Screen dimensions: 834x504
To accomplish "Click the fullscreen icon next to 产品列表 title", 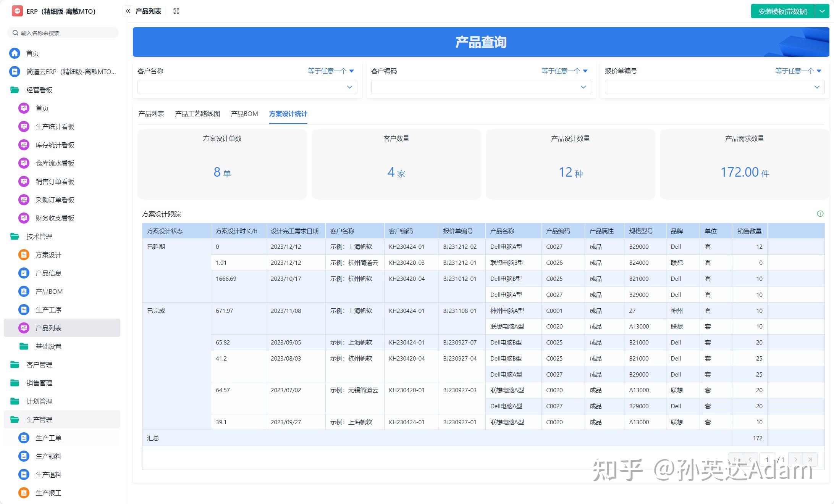I will [176, 11].
